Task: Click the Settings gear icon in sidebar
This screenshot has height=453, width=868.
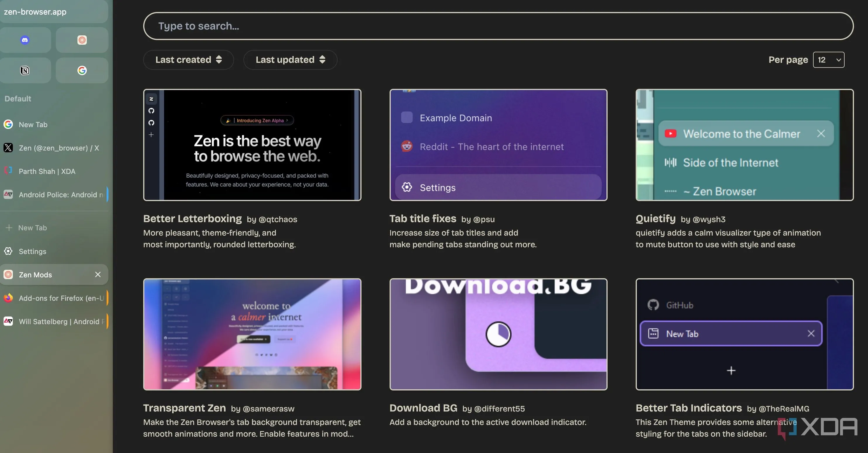Action: tap(8, 251)
